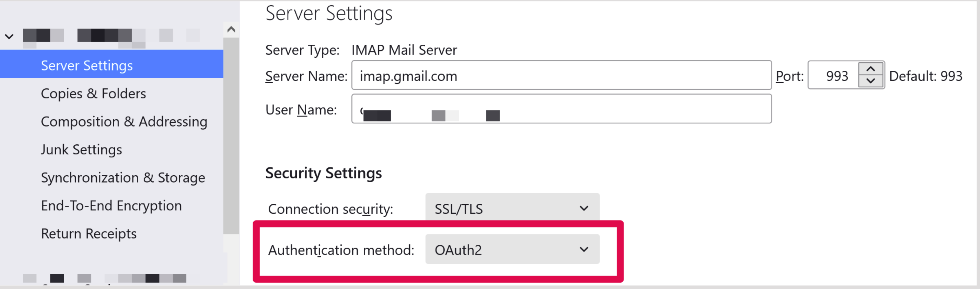Click the Server Name input field

click(562, 75)
